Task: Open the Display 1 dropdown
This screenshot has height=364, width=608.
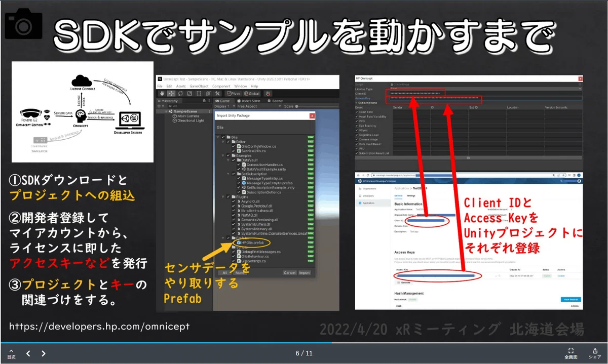Action: coord(225,106)
